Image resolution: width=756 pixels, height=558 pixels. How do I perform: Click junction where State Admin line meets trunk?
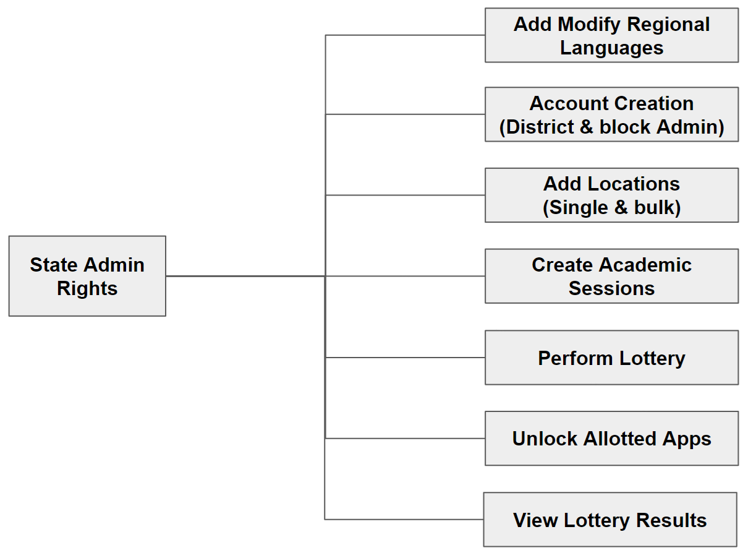coord(326,276)
